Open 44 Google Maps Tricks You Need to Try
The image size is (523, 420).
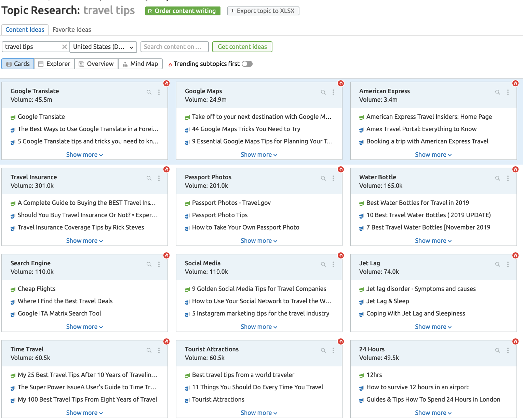(x=246, y=129)
